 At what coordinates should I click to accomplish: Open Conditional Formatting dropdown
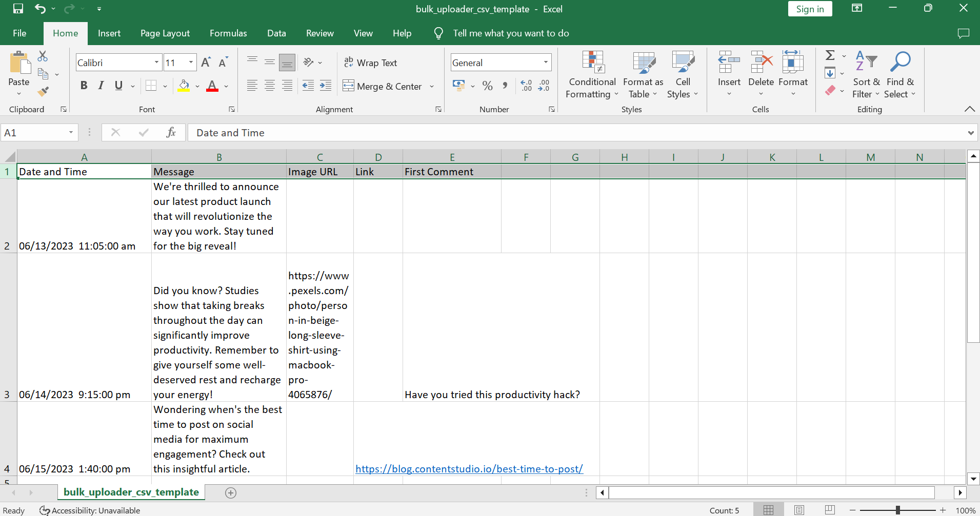tap(592, 75)
